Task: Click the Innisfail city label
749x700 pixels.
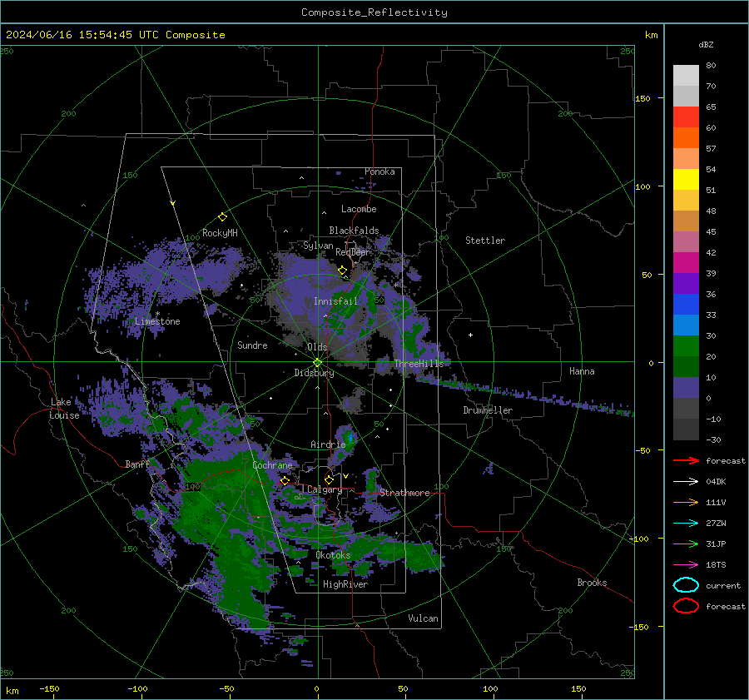Action: click(335, 301)
